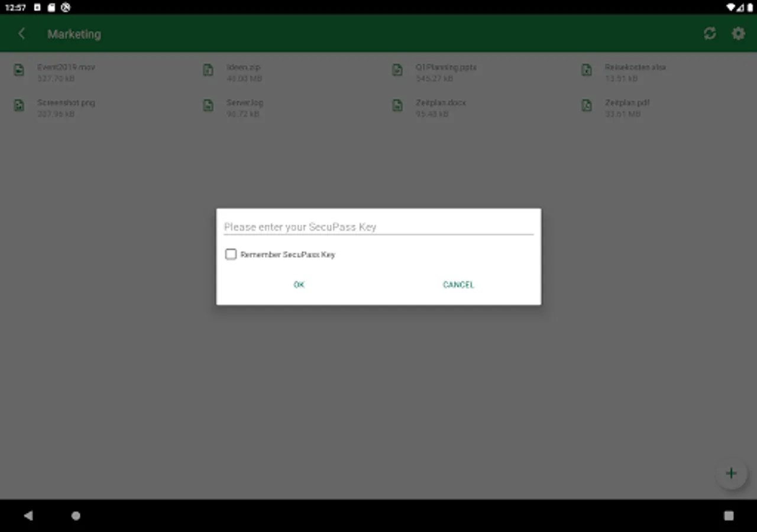Select the Reisekosten.xlsx spreadsheet icon

587,70
